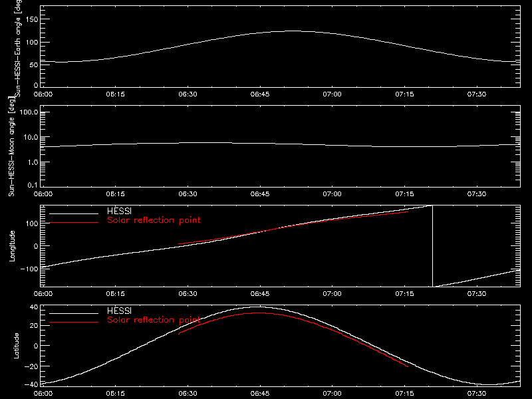Viewport: 532px width, 399px height.
Task: Click tick value 1.0 on Sun-HESSI-Moon axis
Action: pos(33,162)
